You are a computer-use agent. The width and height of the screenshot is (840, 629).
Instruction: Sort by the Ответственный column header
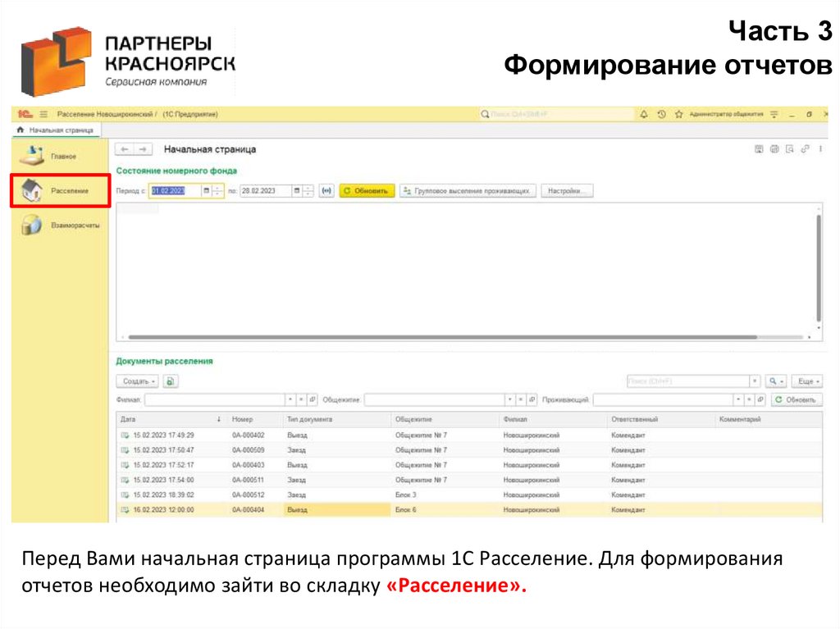[661, 420]
